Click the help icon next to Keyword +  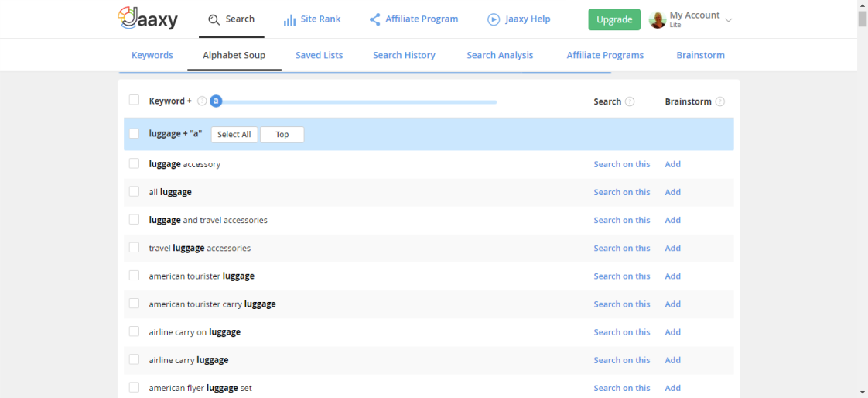click(202, 101)
